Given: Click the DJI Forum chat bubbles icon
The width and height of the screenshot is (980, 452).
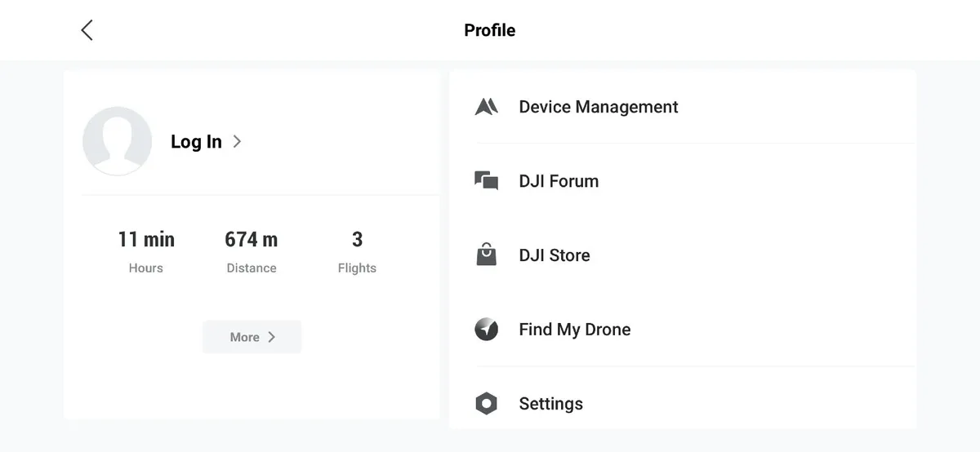Looking at the screenshot, I should [487, 181].
